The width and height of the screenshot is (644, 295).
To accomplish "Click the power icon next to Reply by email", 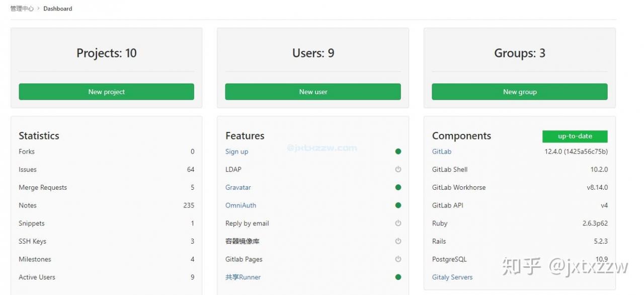I will click(398, 223).
